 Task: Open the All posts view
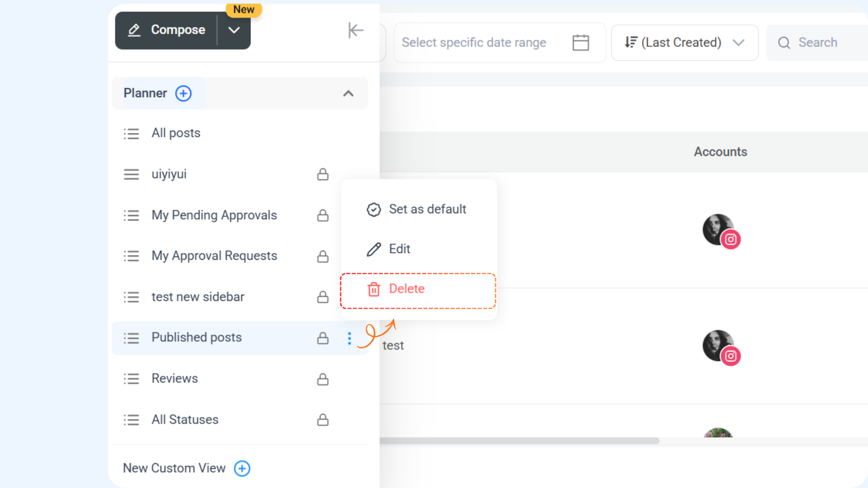click(176, 133)
